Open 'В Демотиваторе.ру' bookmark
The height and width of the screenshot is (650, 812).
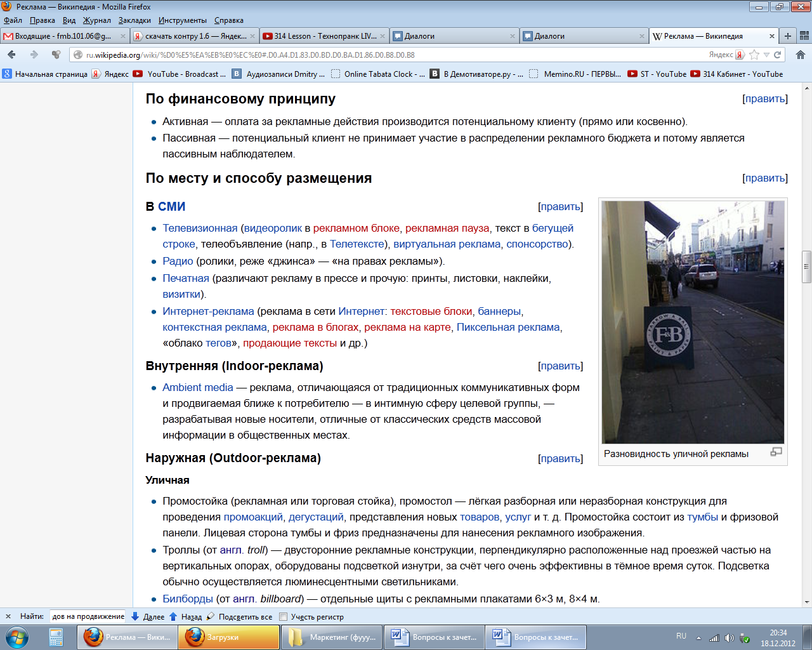(x=477, y=74)
